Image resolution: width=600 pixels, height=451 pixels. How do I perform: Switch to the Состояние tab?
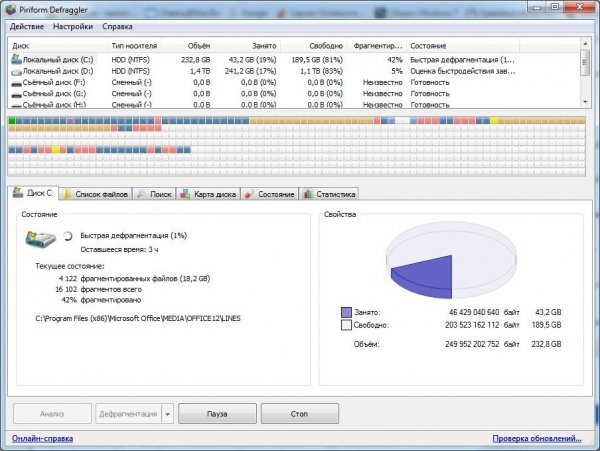pyautogui.click(x=269, y=194)
